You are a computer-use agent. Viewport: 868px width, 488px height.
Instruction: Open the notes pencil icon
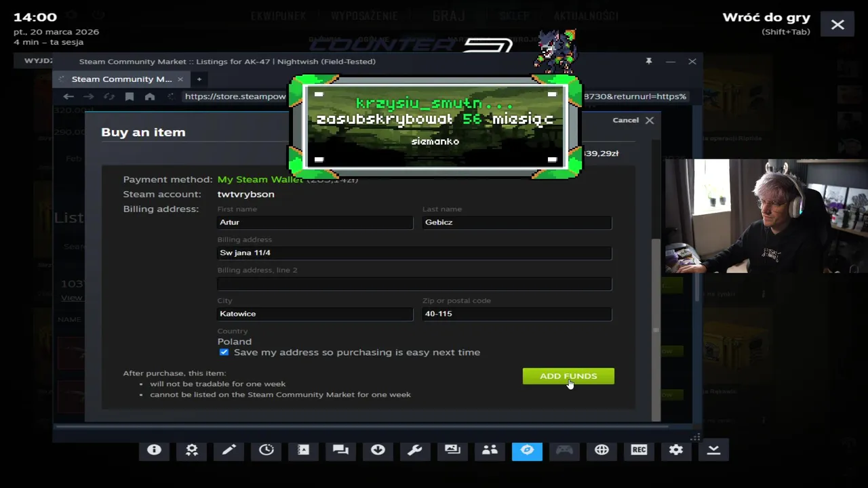229,450
